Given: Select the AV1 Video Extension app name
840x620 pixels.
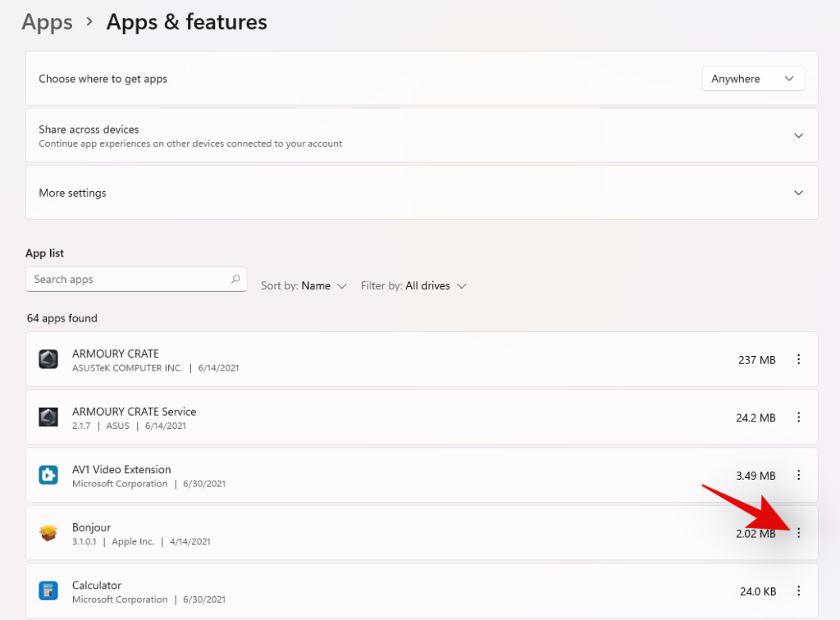Looking at the screenshot, I should coord(121,469).
